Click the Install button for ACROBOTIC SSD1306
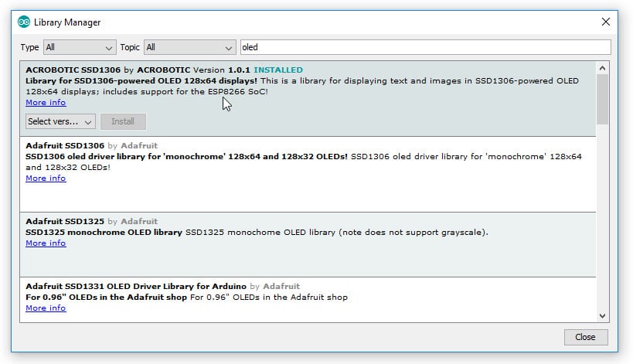633x364 pixels. click(123, 121)
